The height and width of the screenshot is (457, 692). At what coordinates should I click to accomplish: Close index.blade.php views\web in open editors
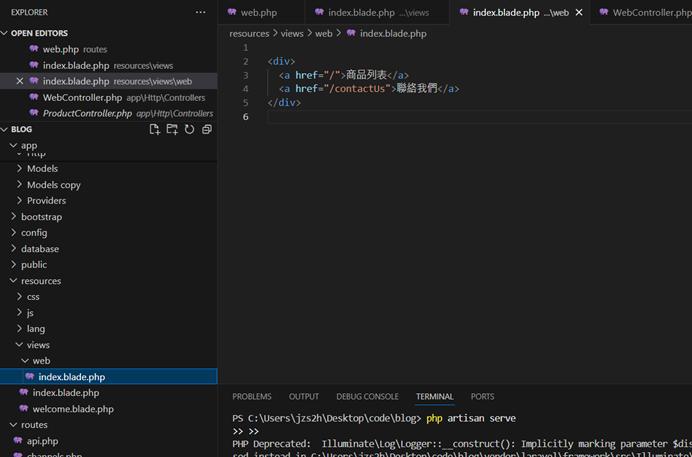(19, 81)
